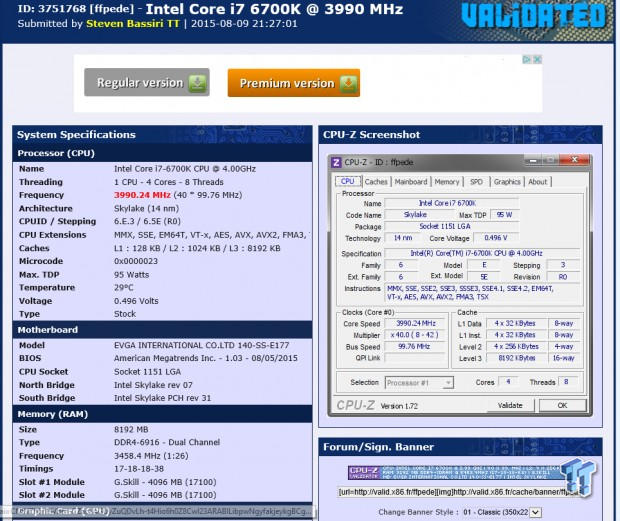Switch to the Mainboard tab

tap(411, 182)
